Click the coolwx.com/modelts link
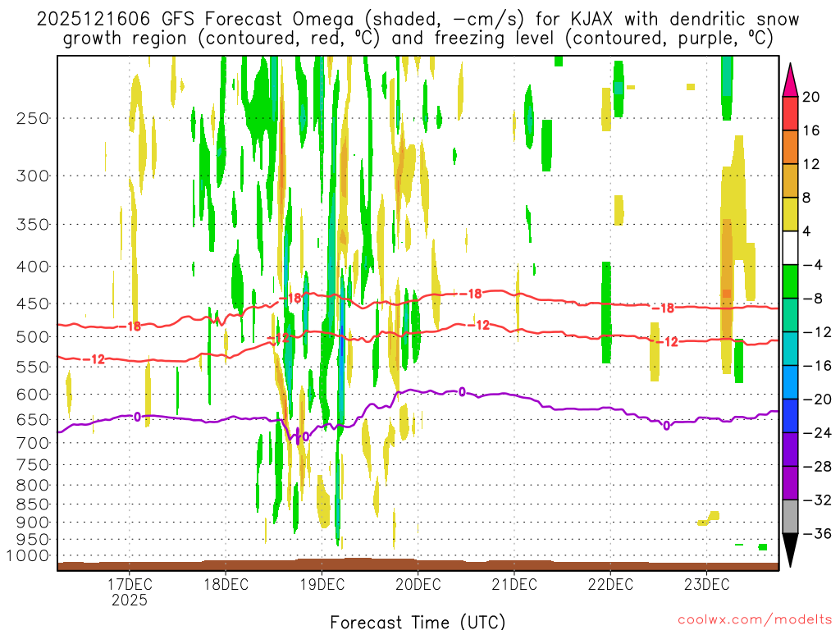The image size is (840, 630). (x=755, y=620)
